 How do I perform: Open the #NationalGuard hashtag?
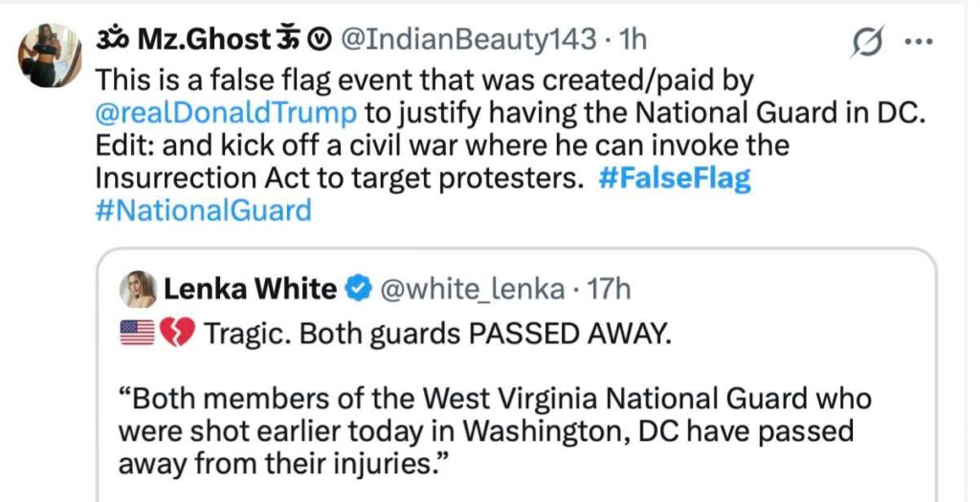coord(204,210)
